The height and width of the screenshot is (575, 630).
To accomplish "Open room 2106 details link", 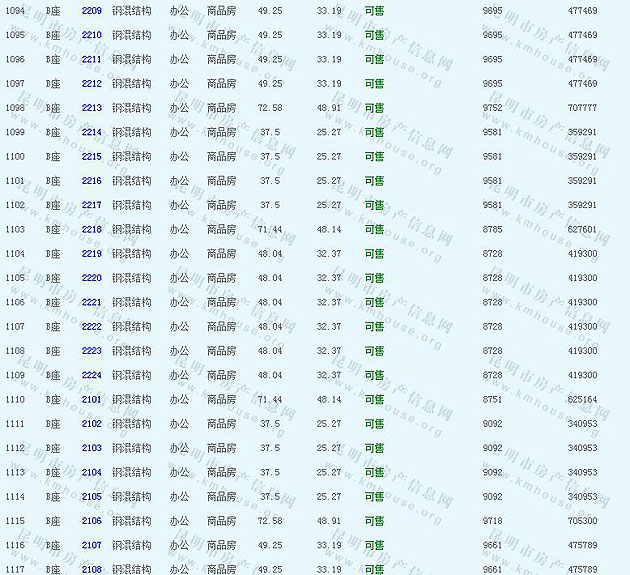I will click(x=91, y=521).
